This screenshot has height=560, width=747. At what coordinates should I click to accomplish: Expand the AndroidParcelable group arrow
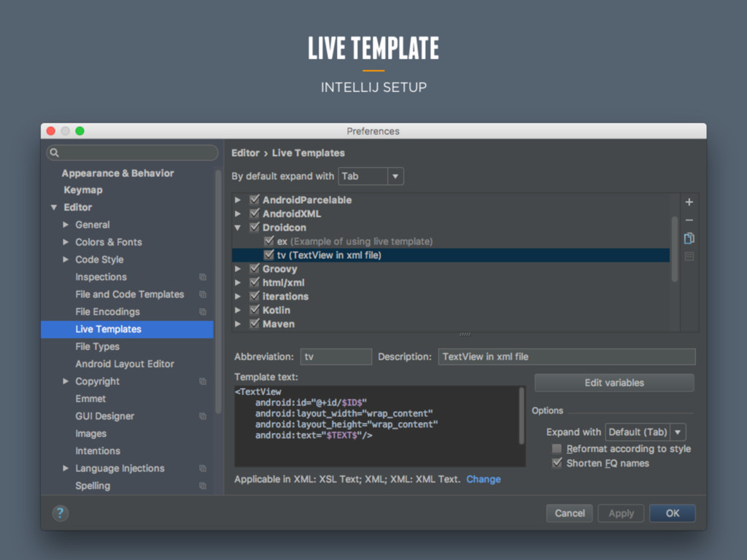(x=238, y=200)
